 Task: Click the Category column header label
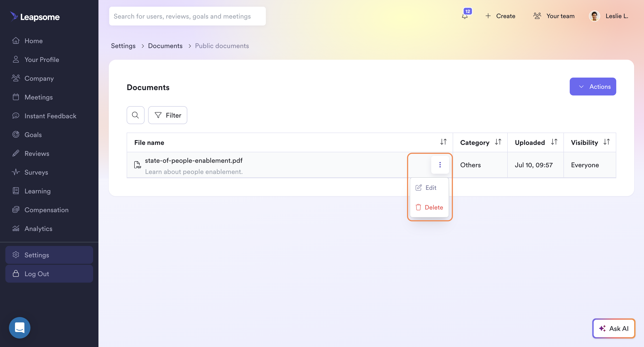point(475,142)
